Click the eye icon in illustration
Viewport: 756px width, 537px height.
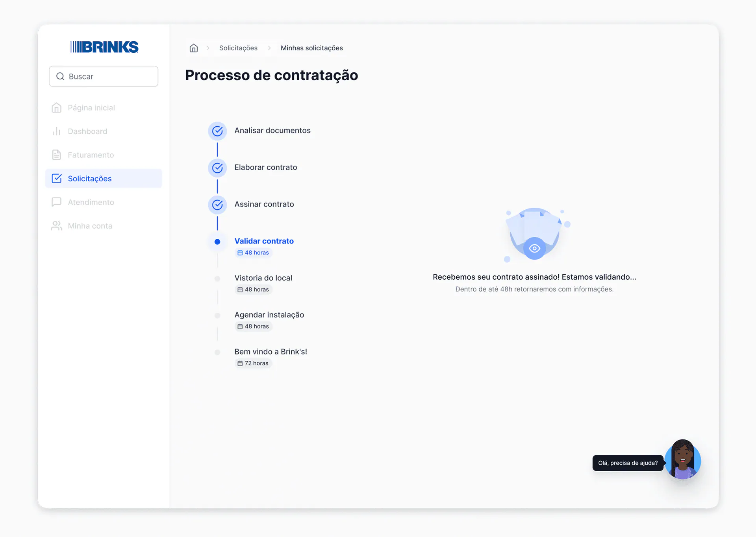tap(534, 248)
